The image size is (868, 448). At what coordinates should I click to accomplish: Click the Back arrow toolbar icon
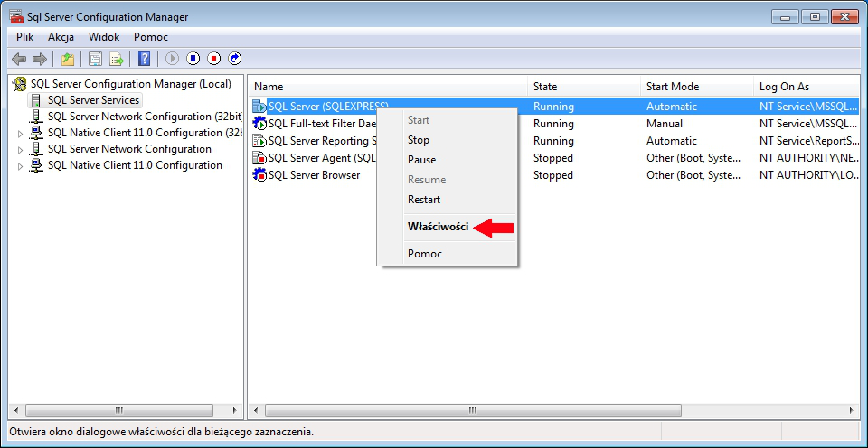19,59
